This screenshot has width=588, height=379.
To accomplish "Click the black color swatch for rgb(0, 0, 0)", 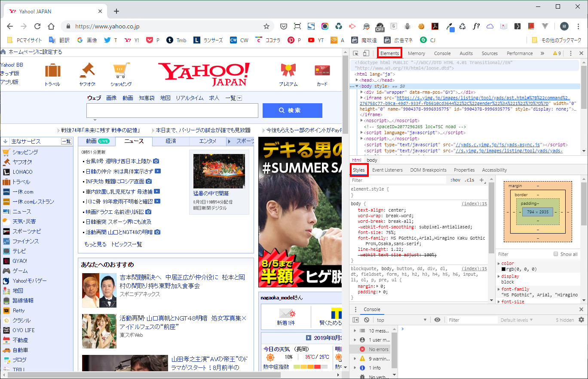I will [x=503, y=269].
